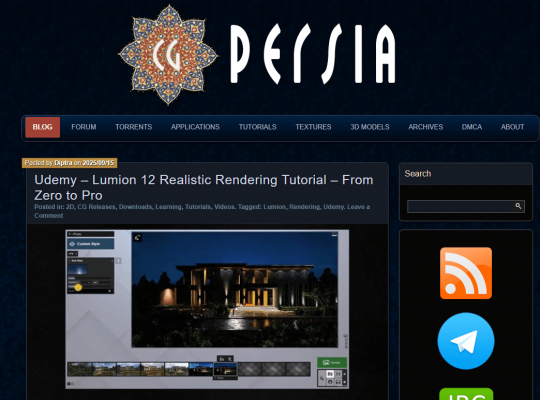Open the Tutorials category link under the title
This screenshot has width=540, height=400.
(198, 207)
